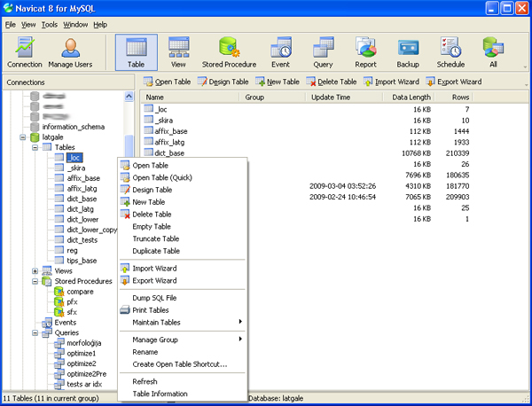Select the Events tree node
This screenshot has height=406, width=532.
[x=65, y=323]
